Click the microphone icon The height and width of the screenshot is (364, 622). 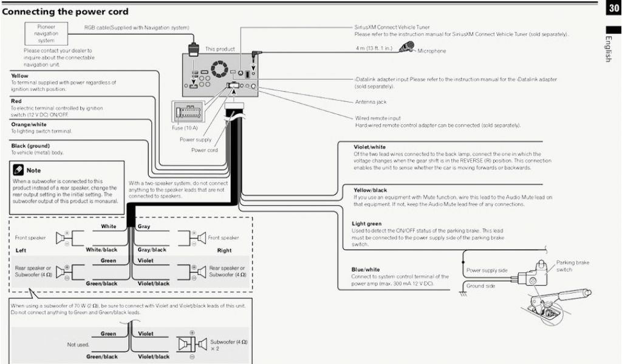pyautogui.click(x=407, y=49)
